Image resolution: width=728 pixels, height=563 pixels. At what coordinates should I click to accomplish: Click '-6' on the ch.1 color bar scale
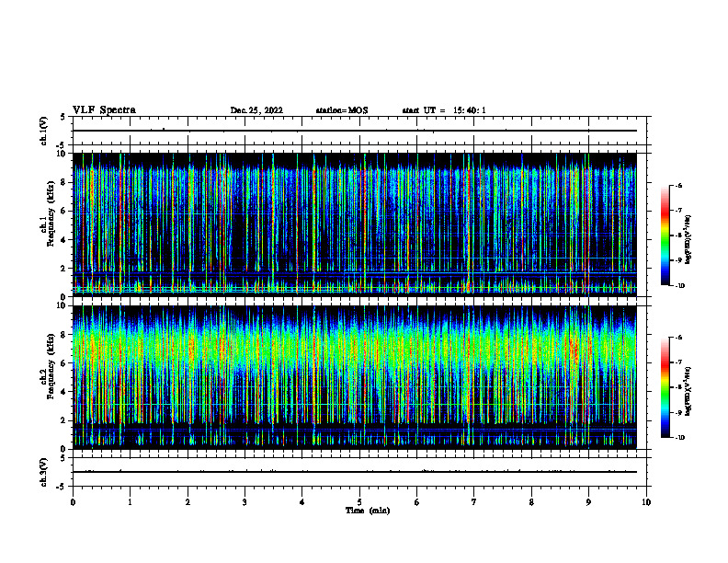pyautogui.click(x=678, y=186)
